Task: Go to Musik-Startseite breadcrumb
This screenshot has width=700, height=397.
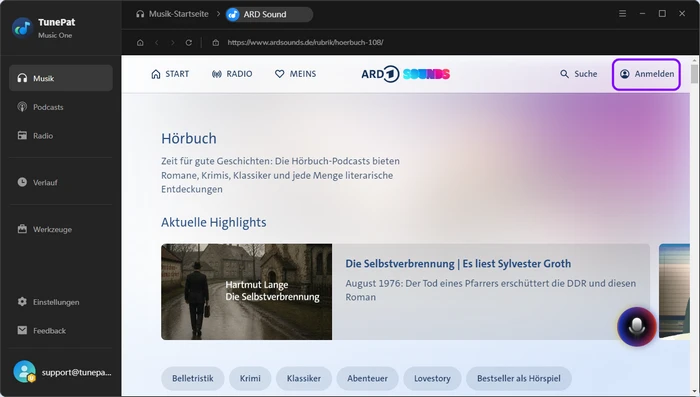Action: tap(172, 14)
